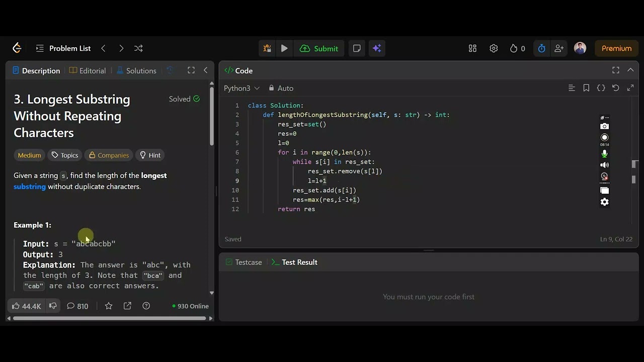Expand the editor to fullscreen arrows
Screen dimensions: 644x362
[x=630, y=88]
